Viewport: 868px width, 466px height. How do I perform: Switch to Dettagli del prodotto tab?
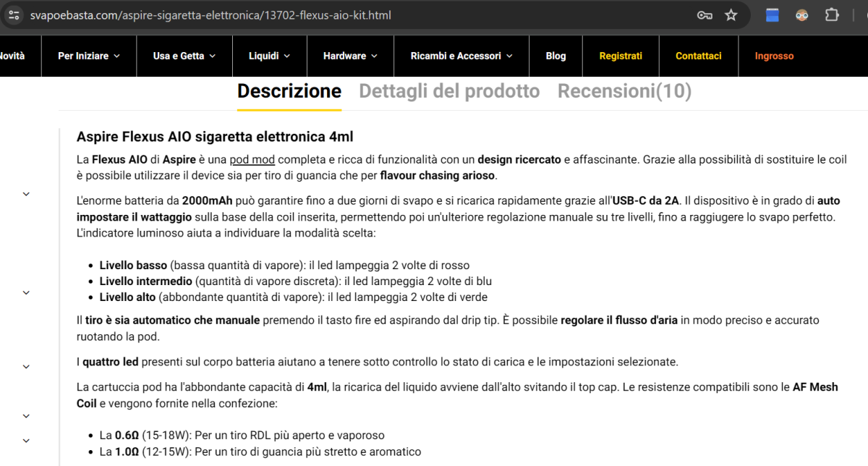point(449,91)
